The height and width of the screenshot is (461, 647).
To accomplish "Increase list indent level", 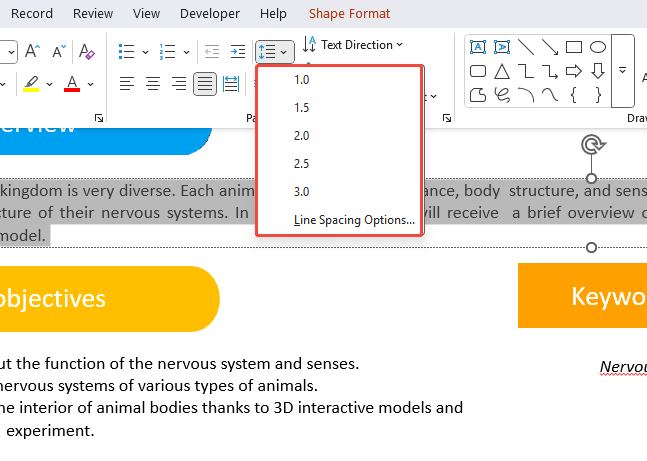I will (238, 52).
